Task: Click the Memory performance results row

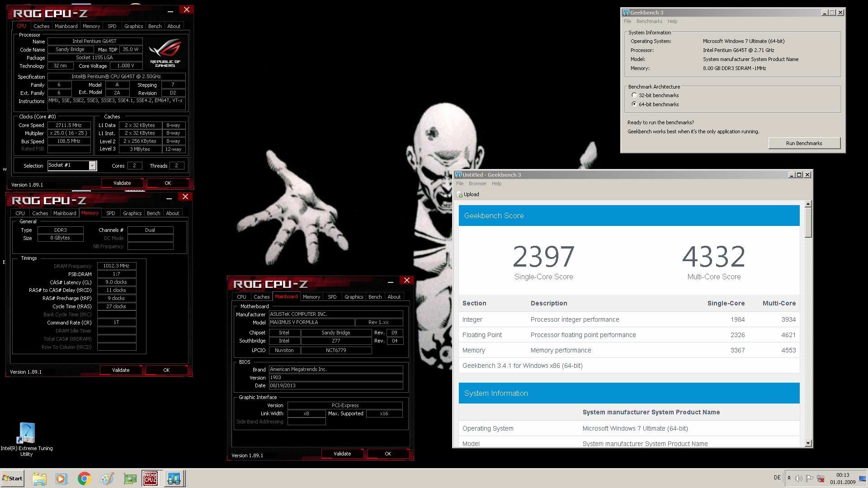Action: pos(629,350)
